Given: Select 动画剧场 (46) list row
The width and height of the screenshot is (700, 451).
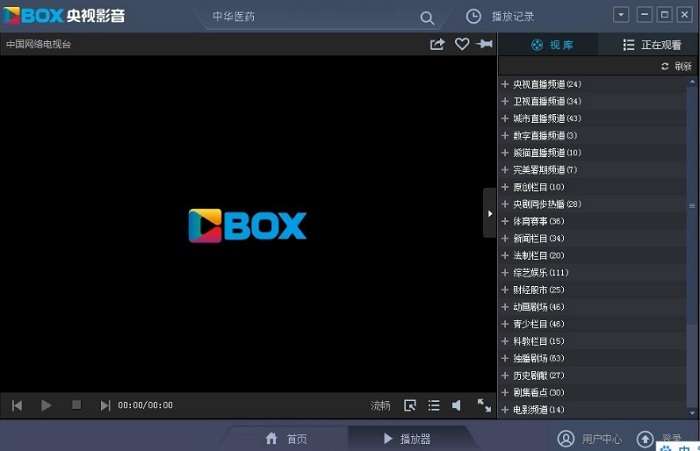Looking at the screenshot, I should (x=592, y=307).
